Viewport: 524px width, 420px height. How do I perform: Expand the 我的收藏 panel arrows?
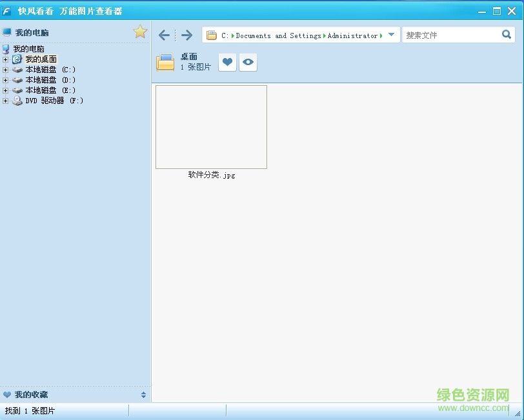coord(143,395)
